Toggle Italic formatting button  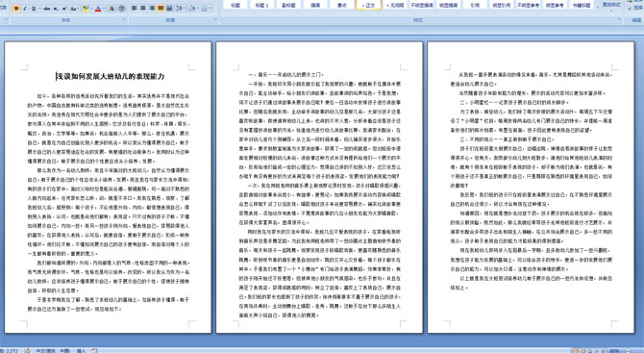coord(25,9)
